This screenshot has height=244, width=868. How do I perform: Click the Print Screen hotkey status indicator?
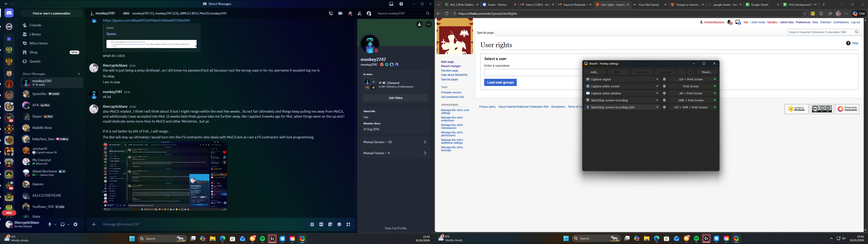[715, 86]
